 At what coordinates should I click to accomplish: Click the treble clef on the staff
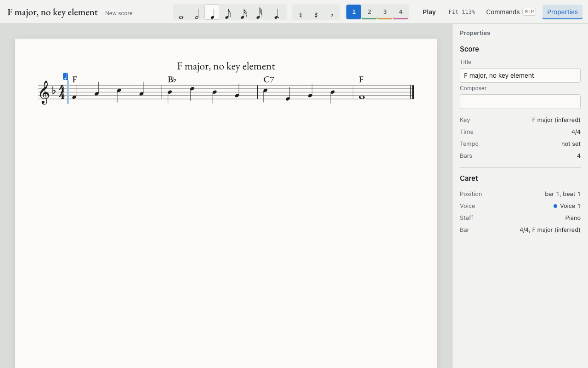(x=44, y=92)
